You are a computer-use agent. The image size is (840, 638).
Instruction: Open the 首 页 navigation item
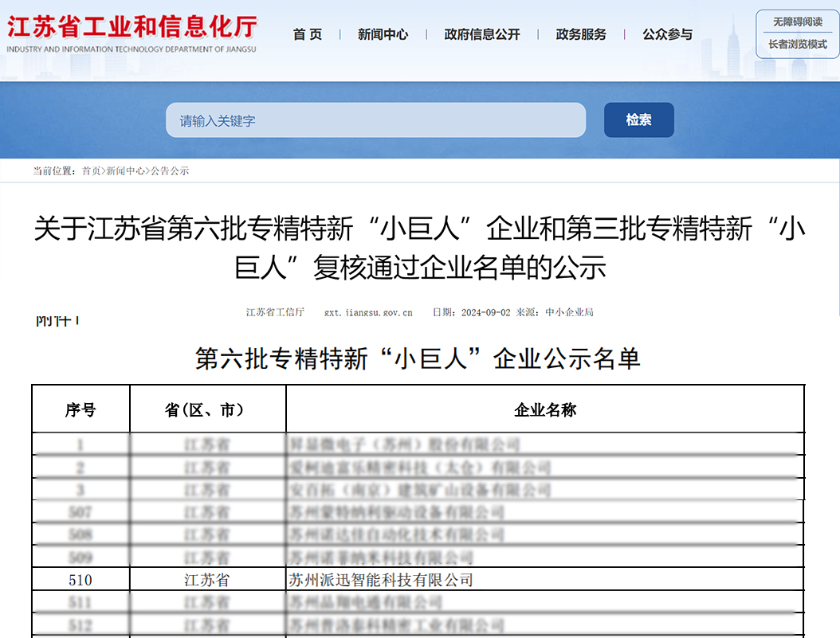308,35
